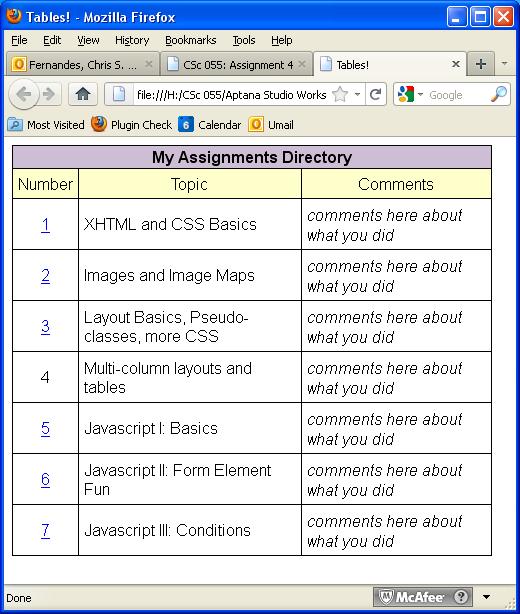Viewport: 520px width, 614px height.
Task: Expand the URL history dropdown arrow
Action: (357, 94)
